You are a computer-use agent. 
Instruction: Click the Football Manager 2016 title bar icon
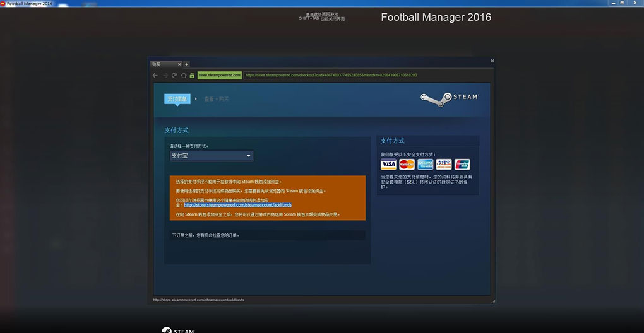(x=3, y=3)
